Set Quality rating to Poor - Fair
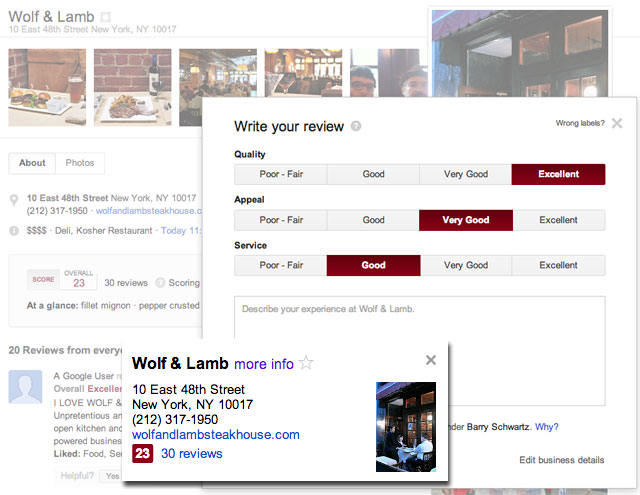Screen dimensions: 640x495 [x=281, y=174]
